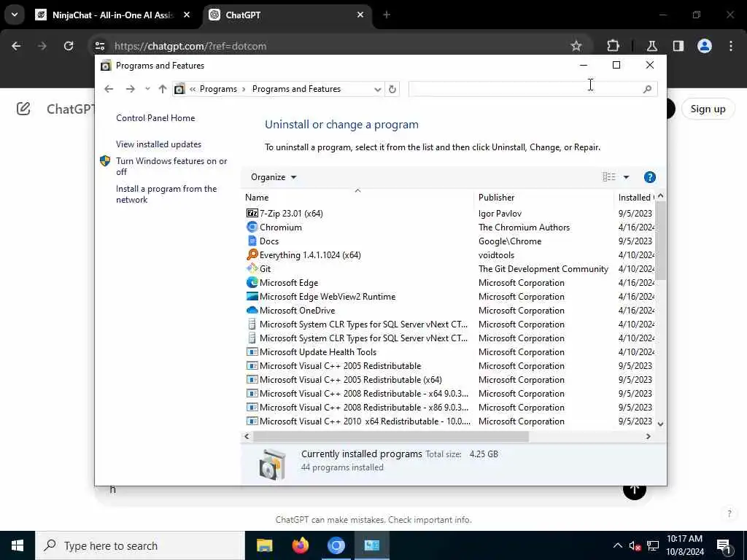Open a new browser tab
Viewport: 747px width, 560px height.
pyautogui.click(x=387, y=15)
